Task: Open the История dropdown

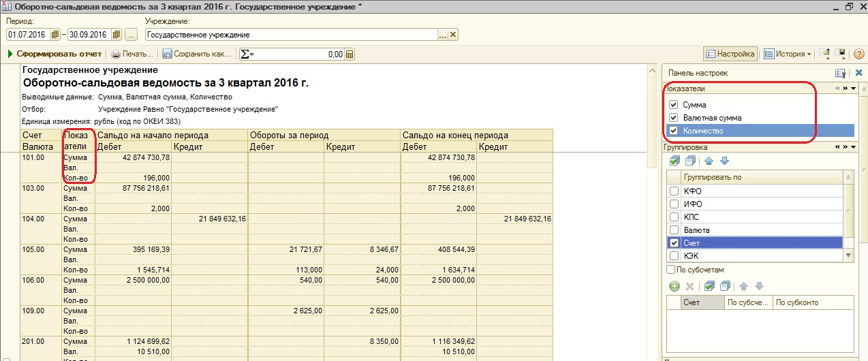Action: [788, 54]
